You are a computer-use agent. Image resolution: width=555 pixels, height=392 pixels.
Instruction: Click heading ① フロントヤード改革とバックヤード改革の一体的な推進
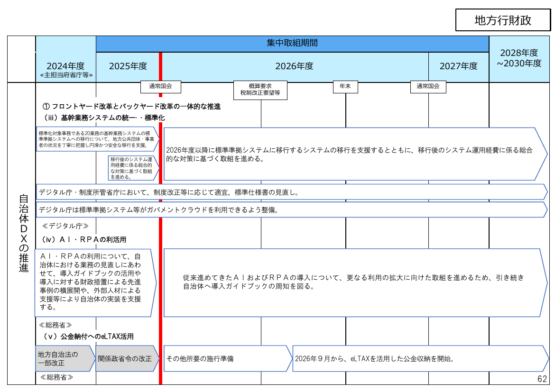[131, 107]
